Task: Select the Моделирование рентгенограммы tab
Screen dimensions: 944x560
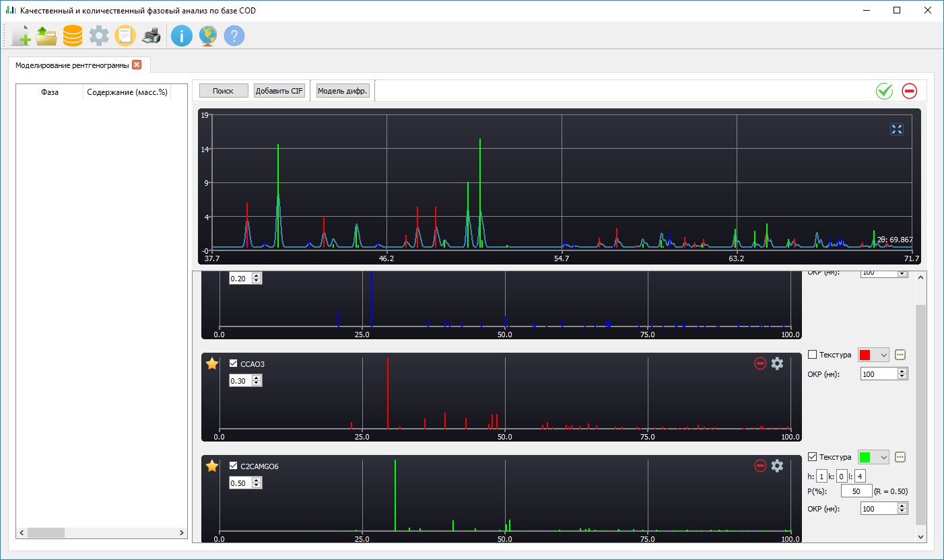Action: (x=72, y=65)
